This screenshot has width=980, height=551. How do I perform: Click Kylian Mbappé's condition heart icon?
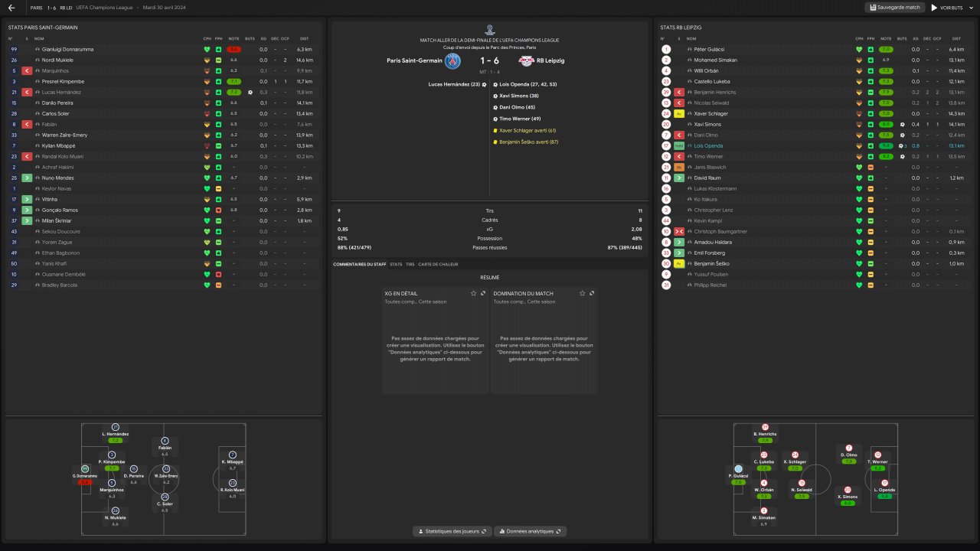pyautogui.click(x=207, y=145)
